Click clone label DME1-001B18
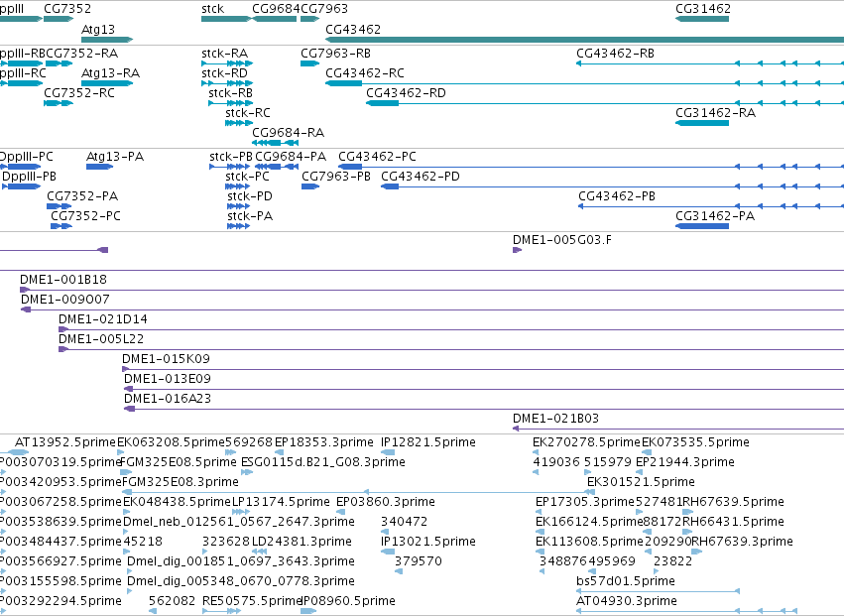Image resolution: width=844 pixels, height=616 pixels. [x=63, y=280]
